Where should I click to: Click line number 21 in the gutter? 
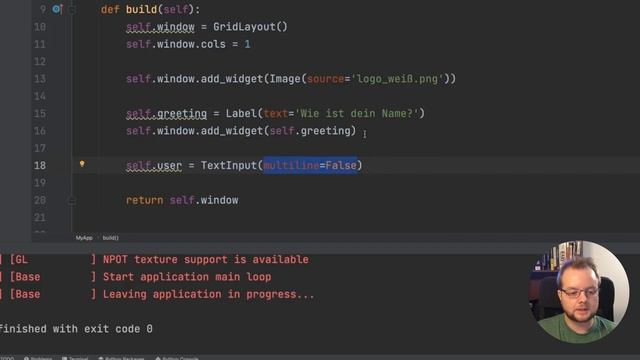click(40, 218)
